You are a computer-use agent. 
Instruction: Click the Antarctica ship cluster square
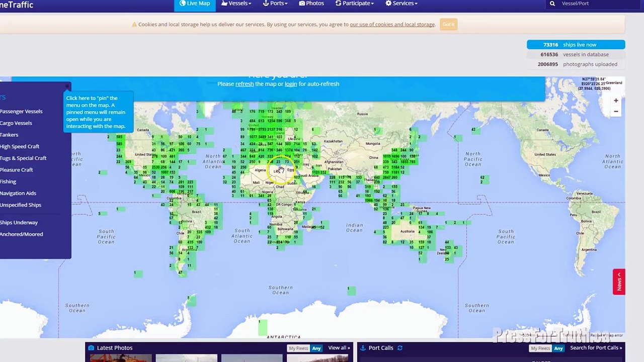pos(262,326)
